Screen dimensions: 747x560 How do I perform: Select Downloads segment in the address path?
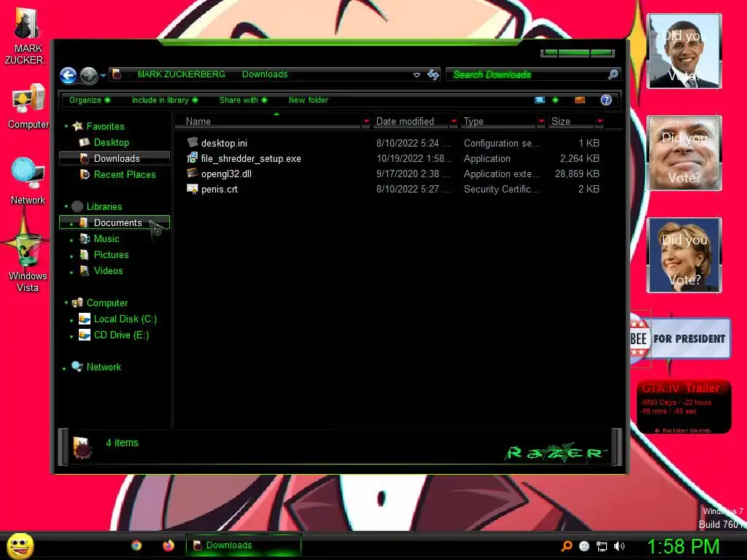point(265,74)
